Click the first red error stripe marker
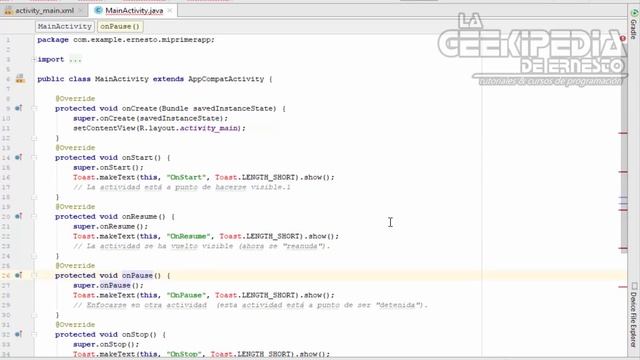The width and height of the screenshot is (640, 360). 623,133
